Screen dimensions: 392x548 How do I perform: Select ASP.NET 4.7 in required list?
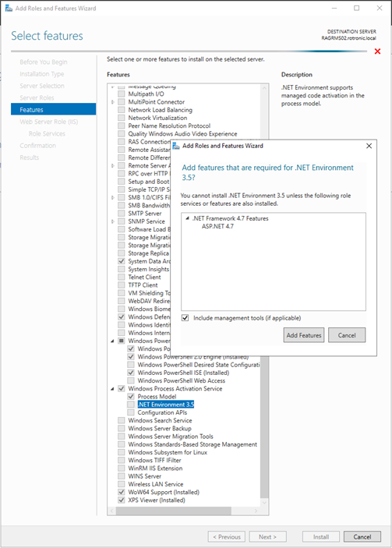coord(217,226)
